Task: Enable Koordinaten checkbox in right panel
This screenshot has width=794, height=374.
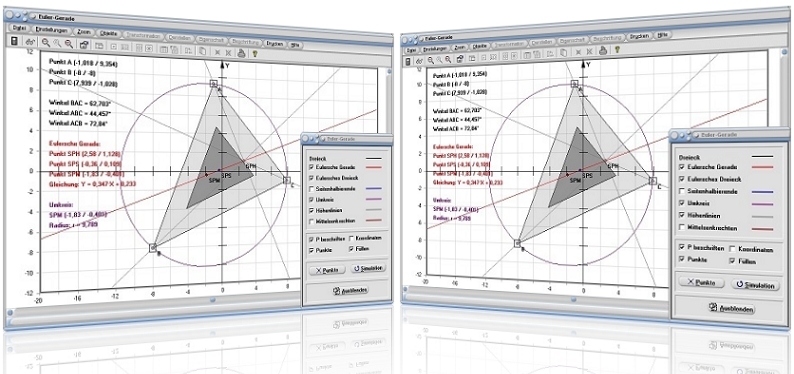Action: coord(732,249)
